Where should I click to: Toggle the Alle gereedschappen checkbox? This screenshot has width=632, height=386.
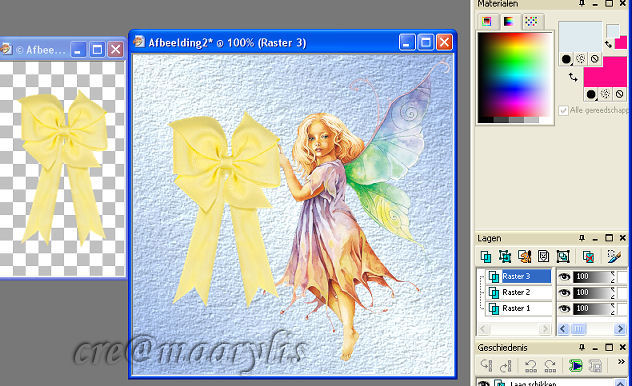pyautogui.click(x=563, y=110)
